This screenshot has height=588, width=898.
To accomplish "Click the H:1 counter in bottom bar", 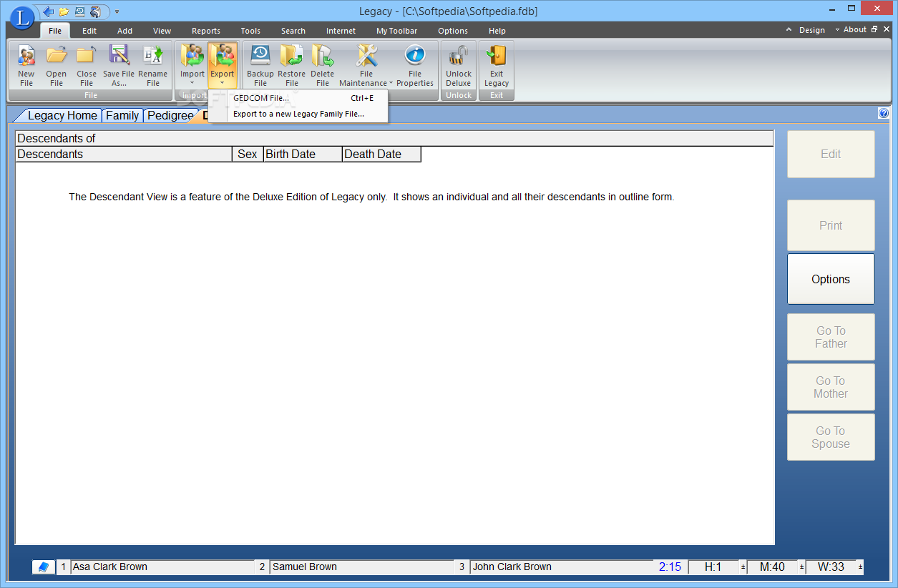I will point(713,567).
